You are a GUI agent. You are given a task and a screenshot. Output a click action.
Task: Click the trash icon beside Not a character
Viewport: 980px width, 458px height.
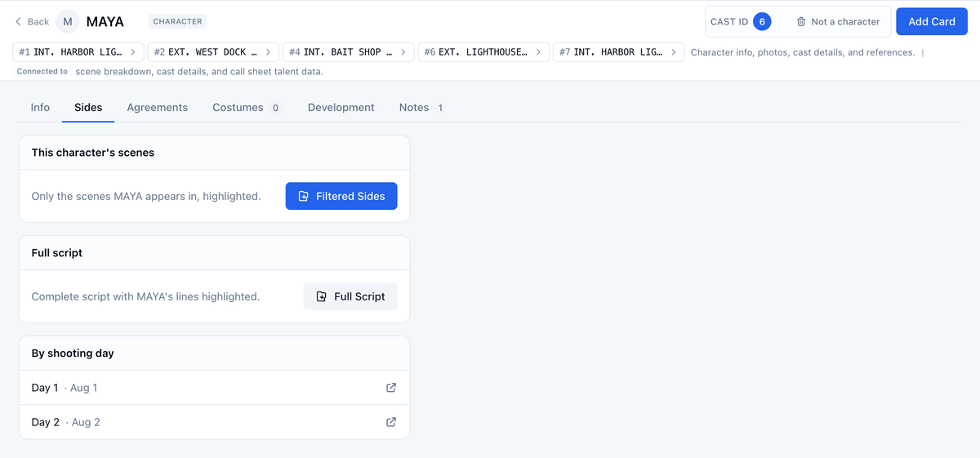click(x=801, y=22)
